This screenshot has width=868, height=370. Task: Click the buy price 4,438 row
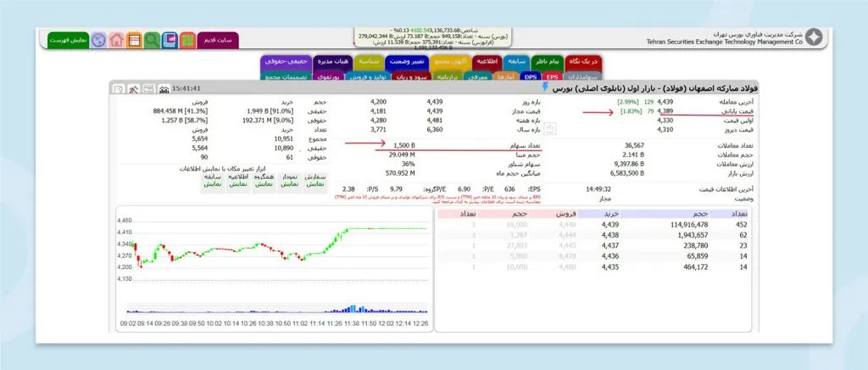point(610,235)
